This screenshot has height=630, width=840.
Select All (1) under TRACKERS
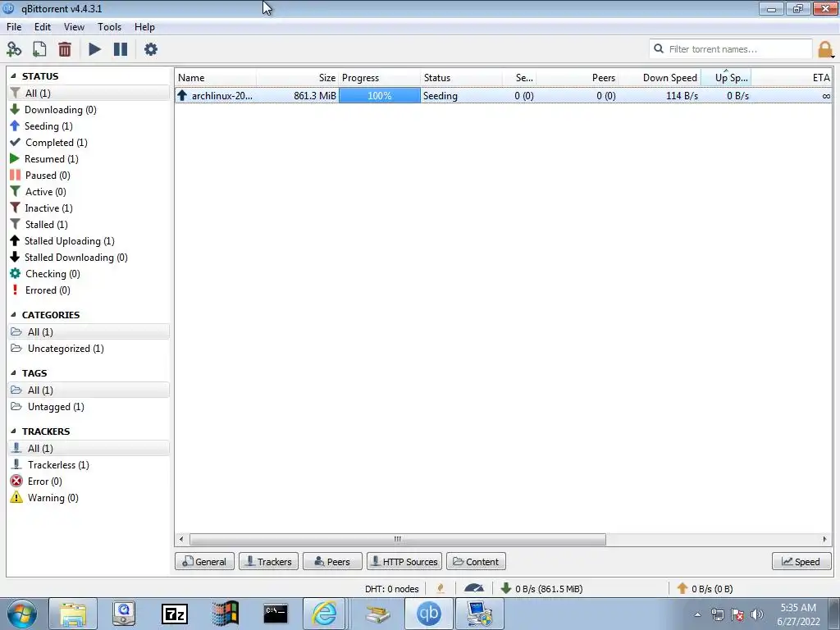coord(89,449)
